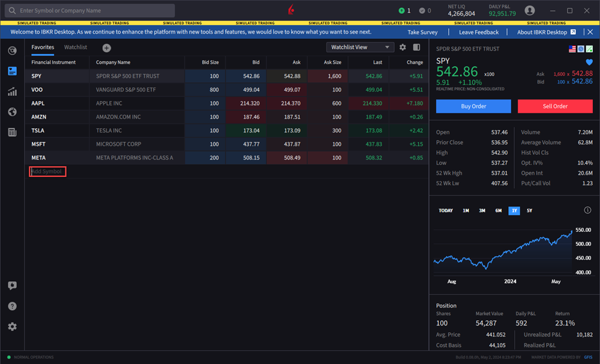Viewport: 600px width, 364px height.
Task: Click the plus icon to add a watchlist
Action: 106,48
